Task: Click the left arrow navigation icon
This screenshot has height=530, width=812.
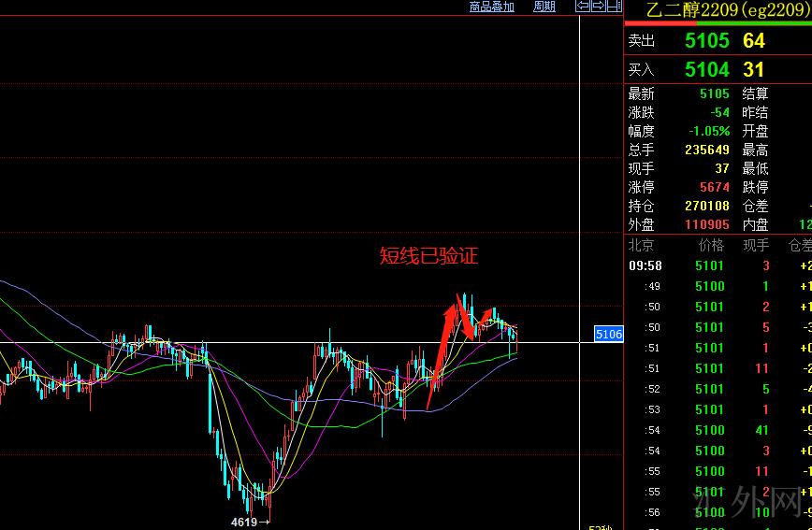Action: 583,7
